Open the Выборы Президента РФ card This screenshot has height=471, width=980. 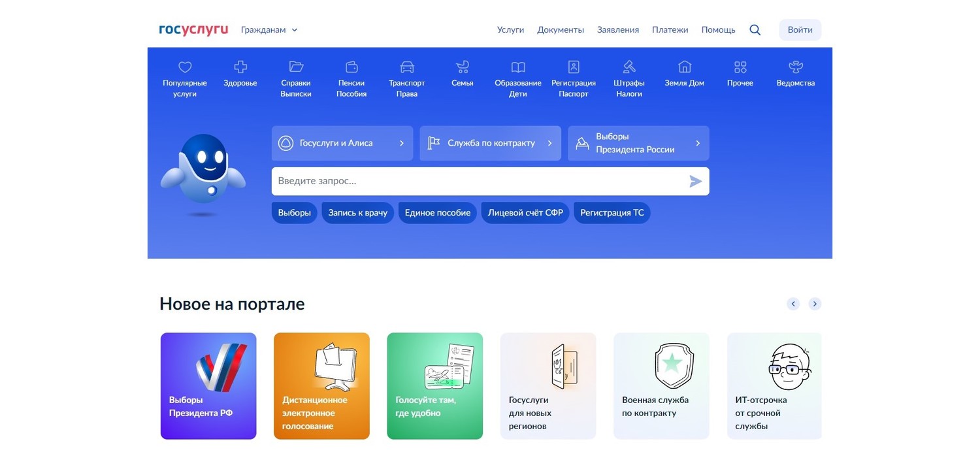tap(208, 386)
